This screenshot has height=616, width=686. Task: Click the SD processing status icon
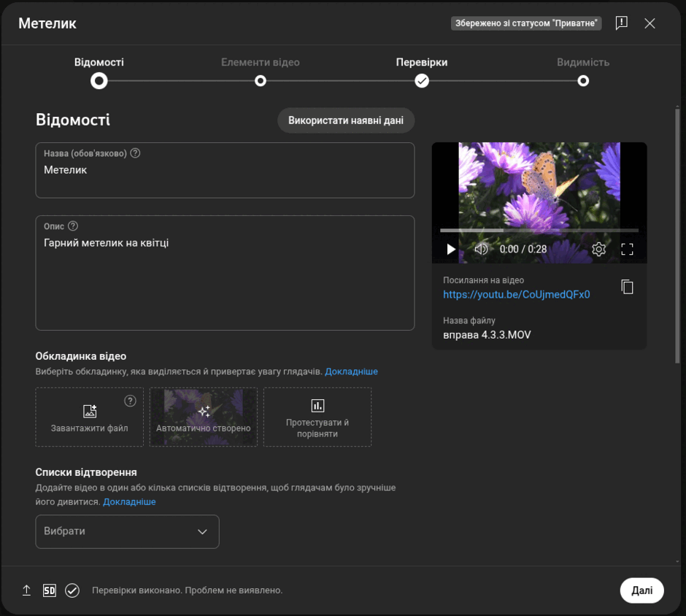point(50,590)
